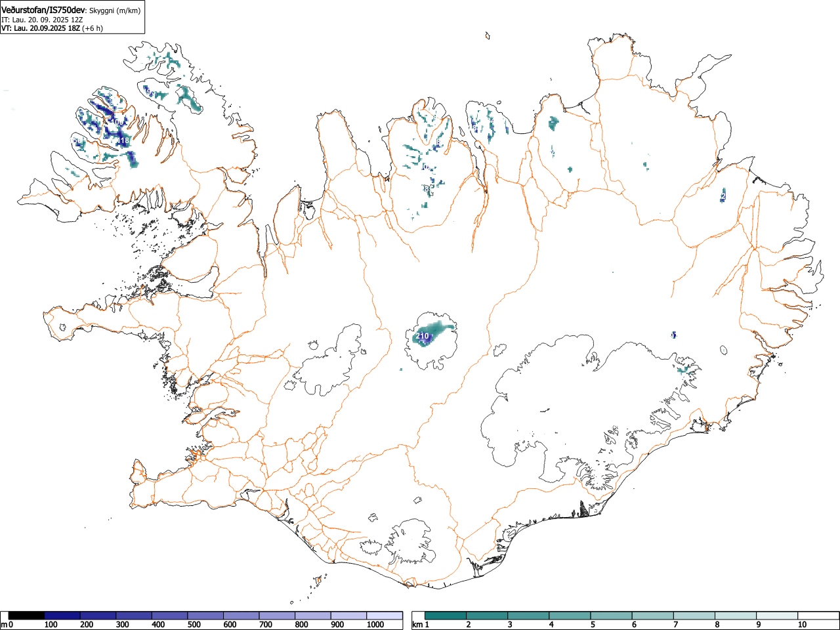This screenshot has width=840, height=630.
Task: Pick the 3–4 km legend swatch
Action: 529,616
